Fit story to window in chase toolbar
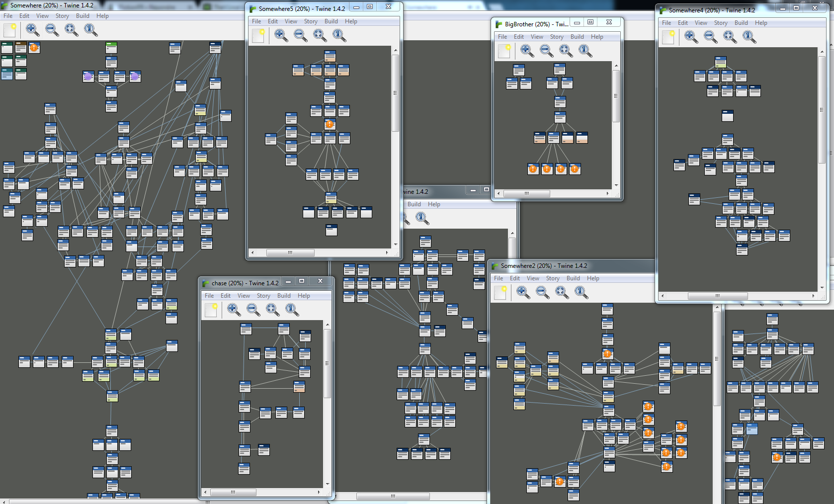Viewport: 834px width, 504px height. pos(272,310)
